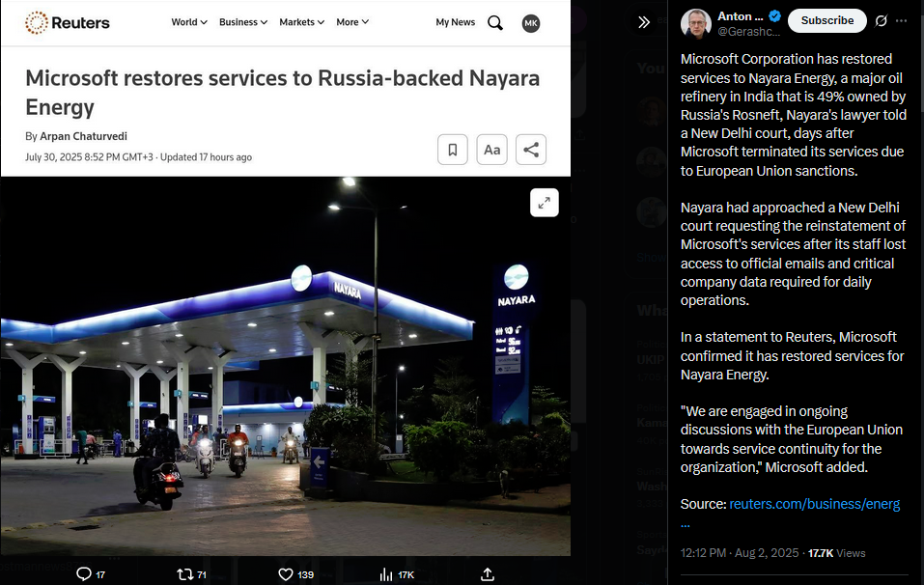924x585 pixels.
Task: Expand the Business menu
Action: [x=243, y=22]
